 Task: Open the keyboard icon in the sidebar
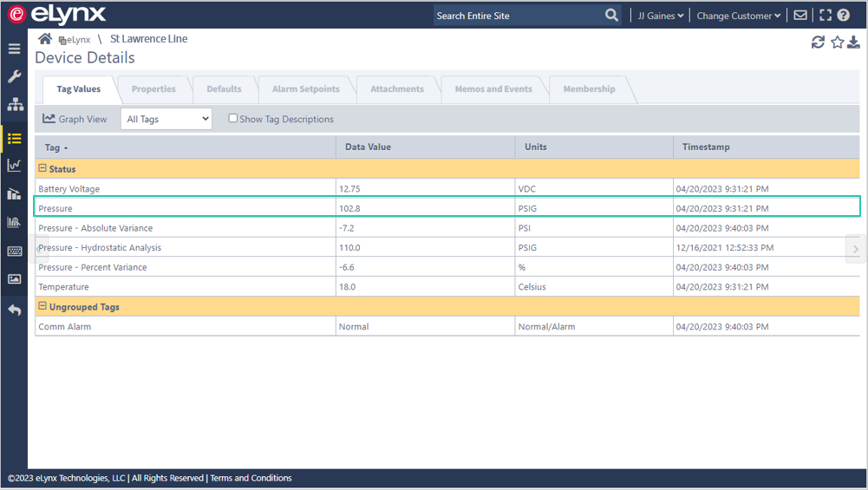15,252
